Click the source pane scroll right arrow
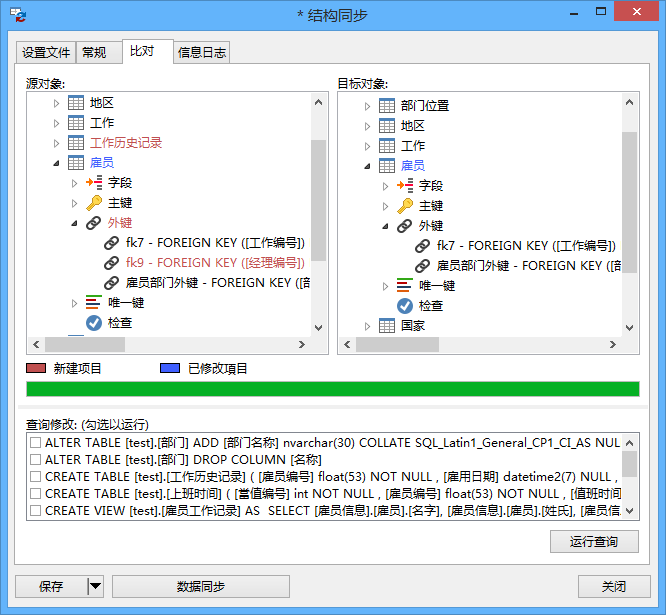The height and width of the screenshot is (615, 666). (x=302, y=344)
